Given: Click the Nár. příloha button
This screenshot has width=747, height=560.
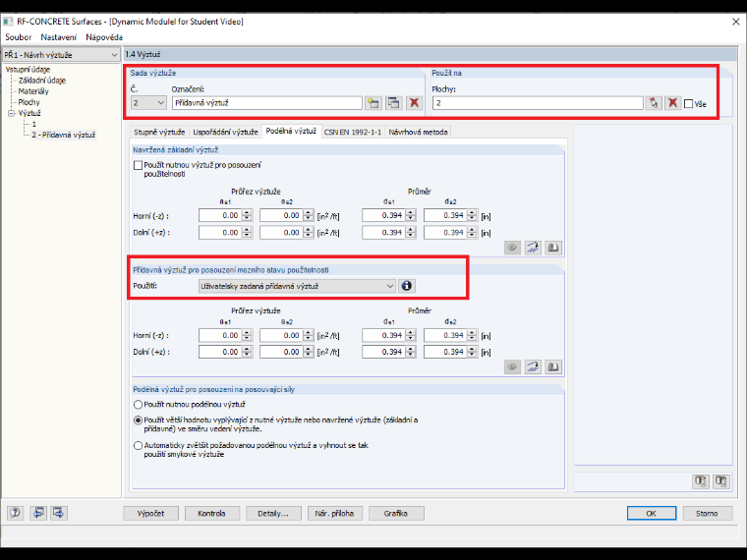Looking at the screenshot, I should 334,513.
